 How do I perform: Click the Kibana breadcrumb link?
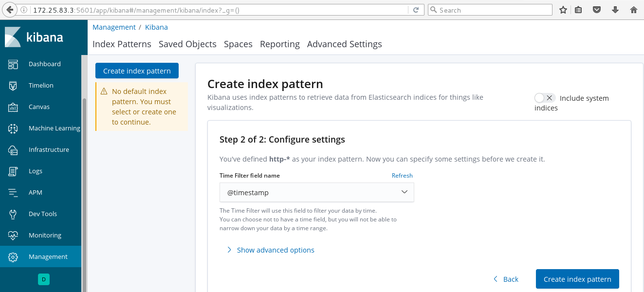point(156,27)
